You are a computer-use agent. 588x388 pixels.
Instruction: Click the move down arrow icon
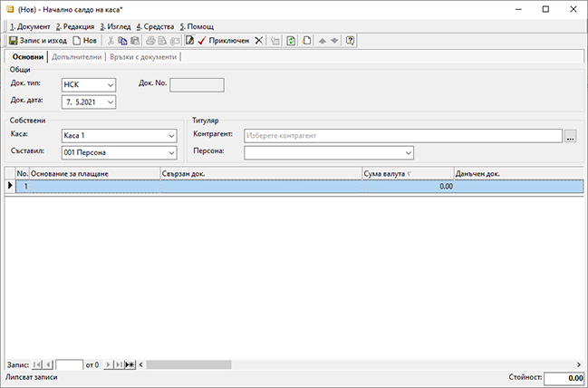pyautogui.click(x=334, y=41)
